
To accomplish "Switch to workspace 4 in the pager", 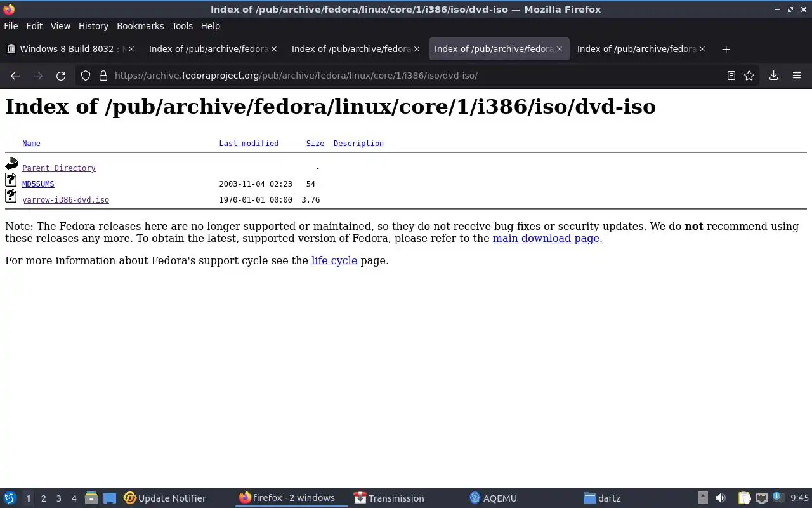I will point(74,498).
